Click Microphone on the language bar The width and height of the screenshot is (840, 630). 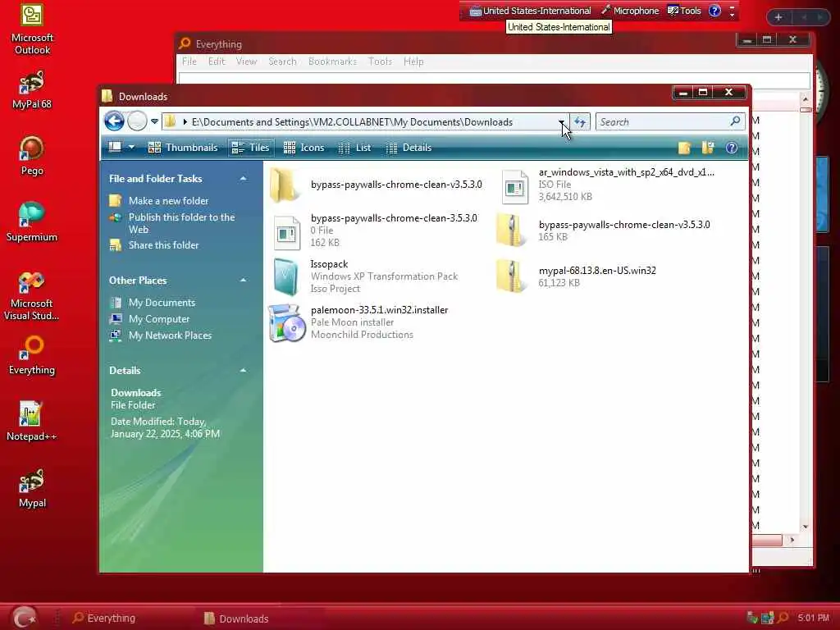click(630, 11)
